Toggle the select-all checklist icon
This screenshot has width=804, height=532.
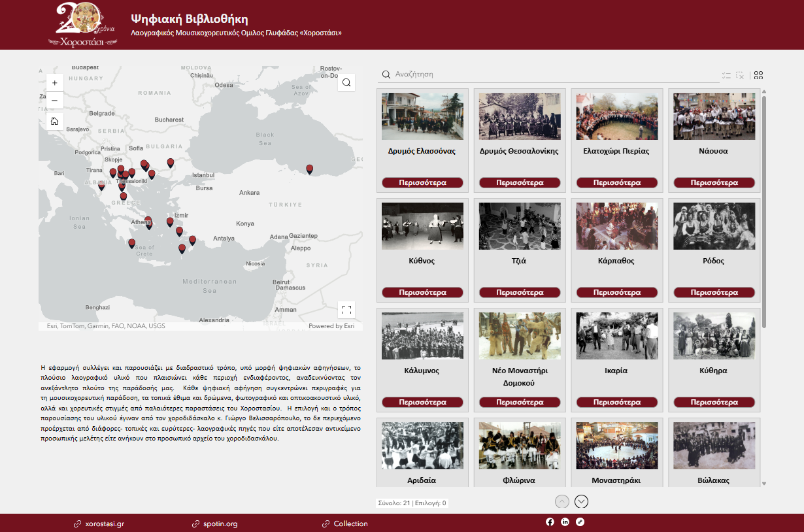(x=726, y=75)
